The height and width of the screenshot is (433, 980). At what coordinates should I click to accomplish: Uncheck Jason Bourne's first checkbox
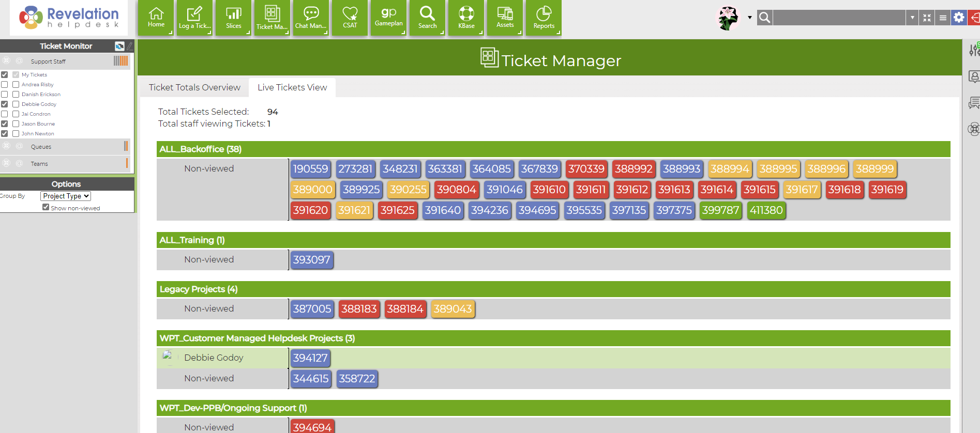pos(5,123)
